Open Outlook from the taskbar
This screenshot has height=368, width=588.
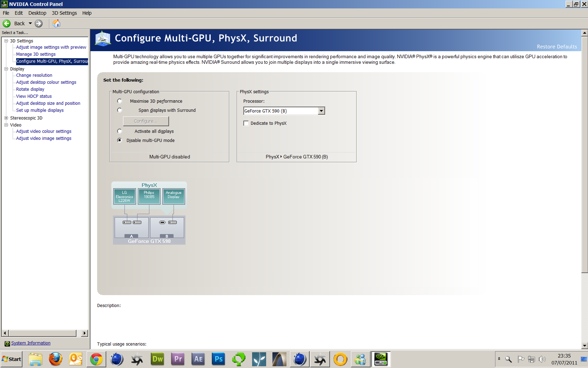point(76,359)
